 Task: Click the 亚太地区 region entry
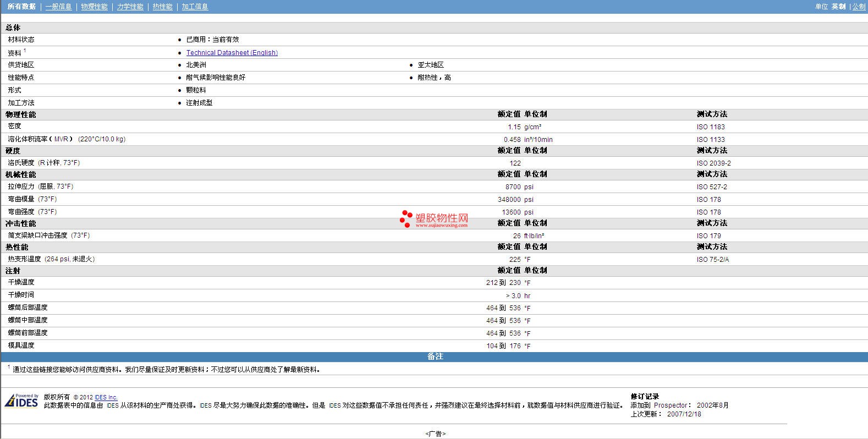pyautogui.click(x=431, y=65)
